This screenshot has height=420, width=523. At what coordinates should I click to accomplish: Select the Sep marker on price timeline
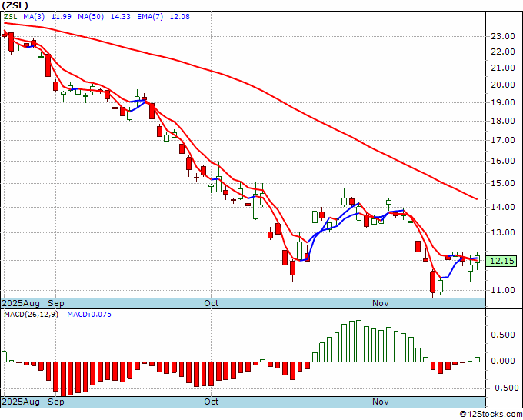coord(55,303)
